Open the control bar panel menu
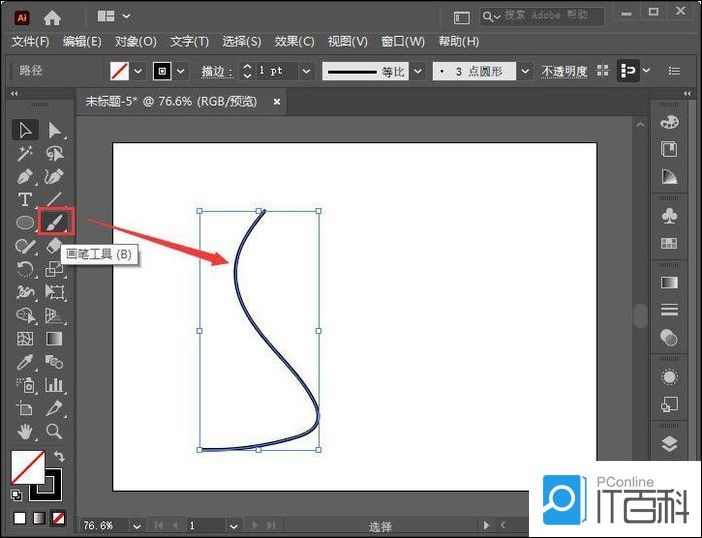The height and width of the screenshot is (538, 702). click(674, 71)
